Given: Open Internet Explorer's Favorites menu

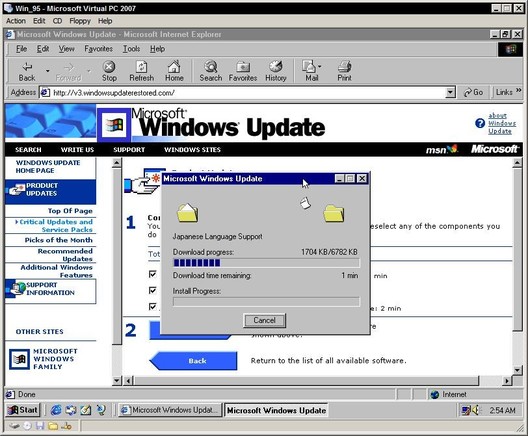Looking at the screenshot, I should point(98,49).
